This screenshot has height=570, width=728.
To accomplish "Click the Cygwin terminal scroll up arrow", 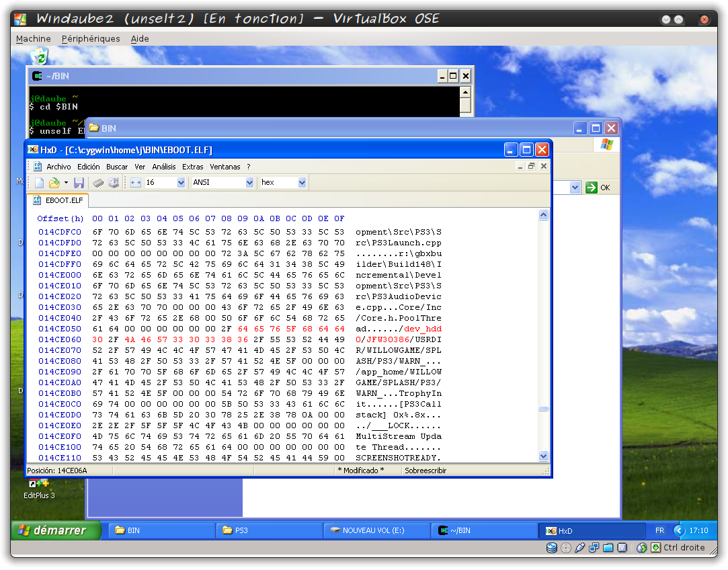I will pyautogui.click(x=465, y=92).
